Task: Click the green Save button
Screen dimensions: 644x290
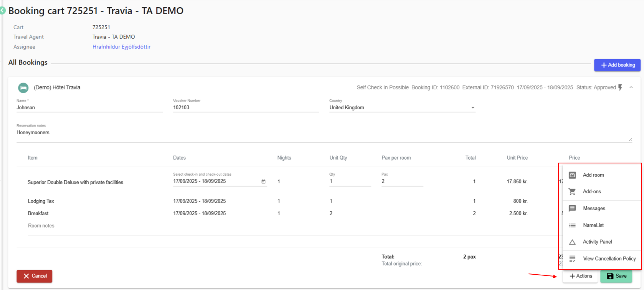Action: (616, 276)
